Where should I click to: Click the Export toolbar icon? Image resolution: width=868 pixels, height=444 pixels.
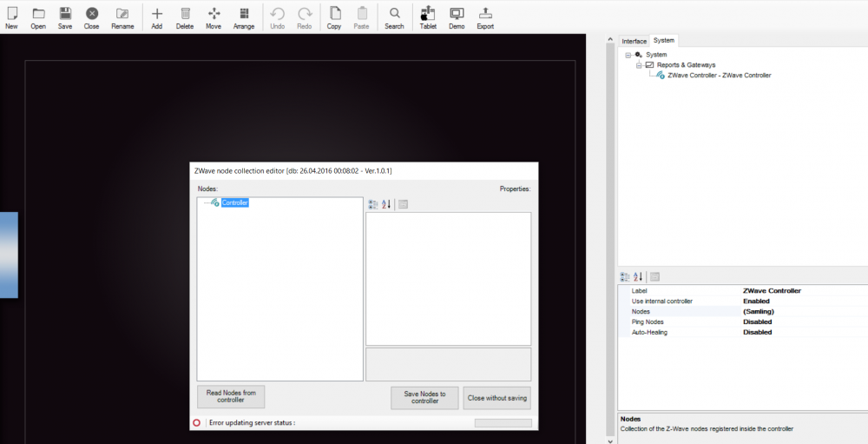coord(485,17)
